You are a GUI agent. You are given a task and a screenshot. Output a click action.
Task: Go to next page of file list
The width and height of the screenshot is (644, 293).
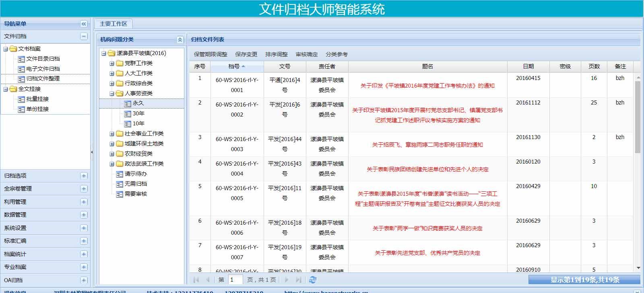point(287,280)
